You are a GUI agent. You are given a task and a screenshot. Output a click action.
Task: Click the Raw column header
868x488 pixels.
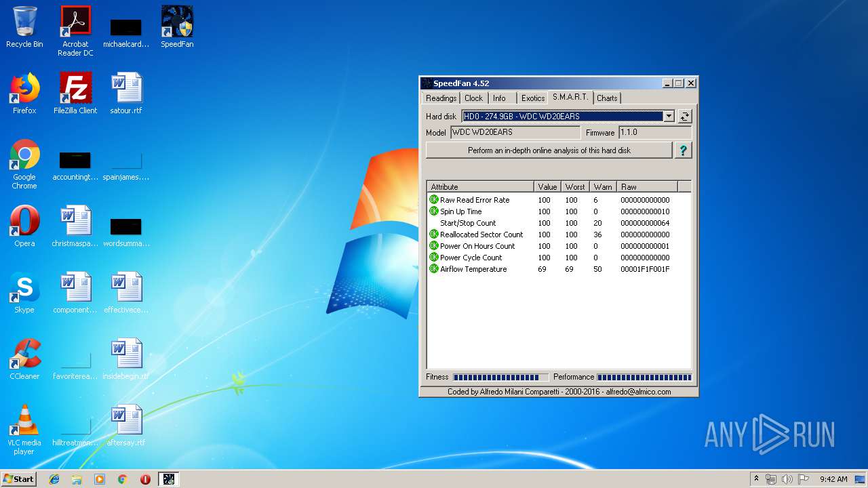647,187
